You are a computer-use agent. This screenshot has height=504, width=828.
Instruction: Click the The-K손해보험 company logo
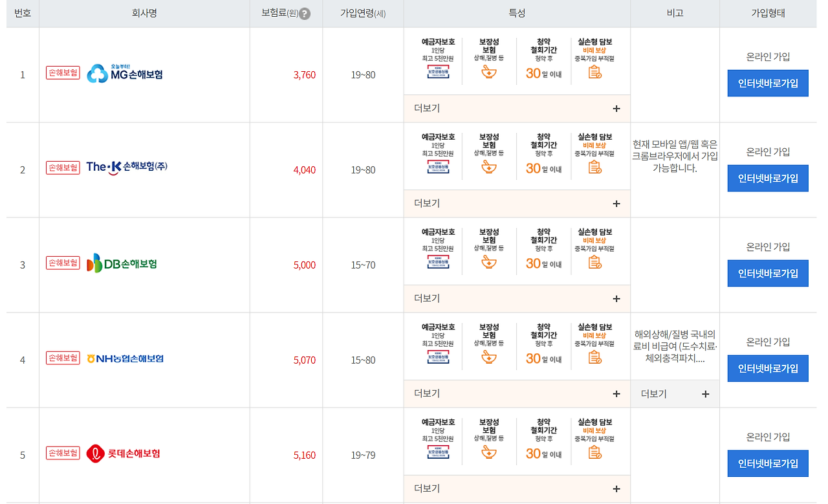pyautogui.click(x=127, y=168)
